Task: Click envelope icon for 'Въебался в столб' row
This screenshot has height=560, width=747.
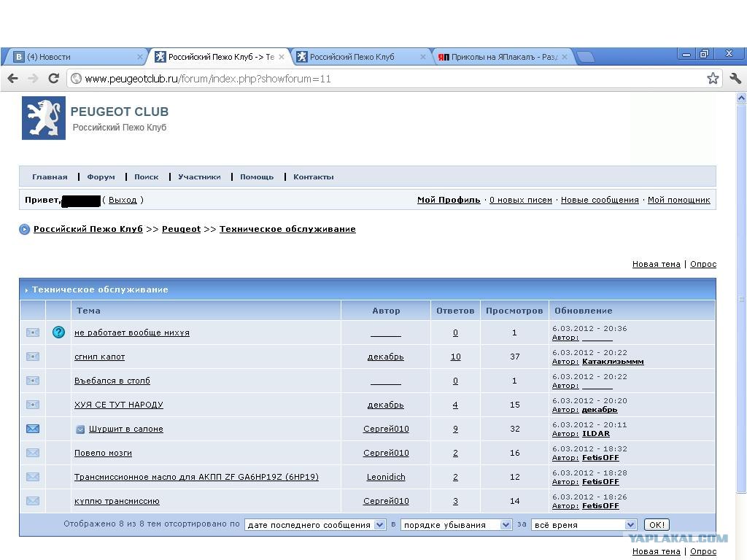Action: point(33,381)
